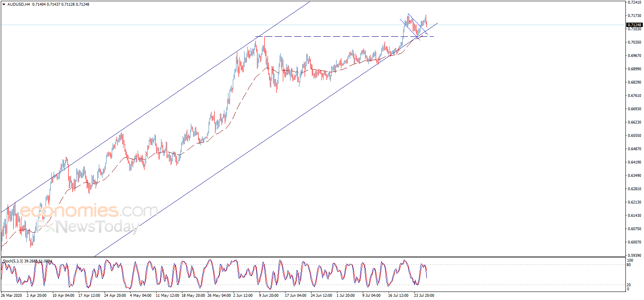The image size is (644, 300).
Task: Click price axis label 0.61430
Action: pos(635,216)
